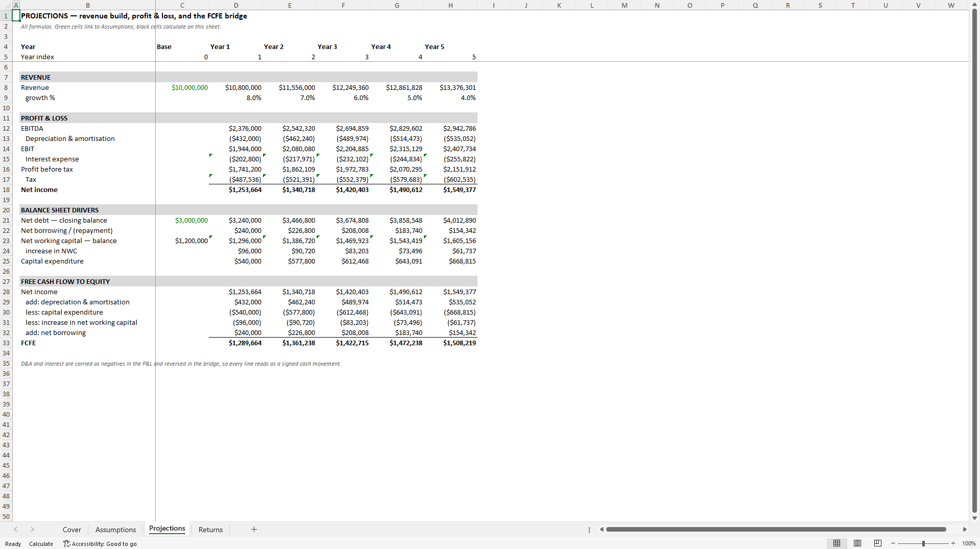Viewport: 980px width, 549px height.
Task: Select column D header
Action: [x=236, y=5]
